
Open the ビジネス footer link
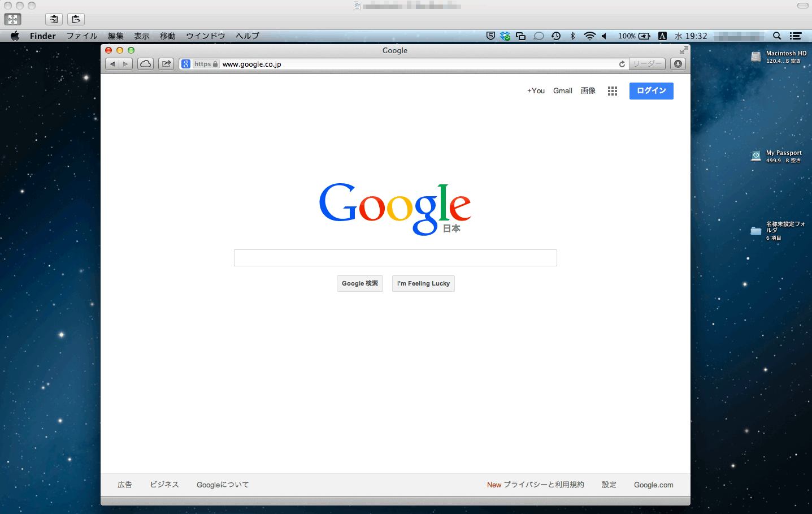coord(164,485)
